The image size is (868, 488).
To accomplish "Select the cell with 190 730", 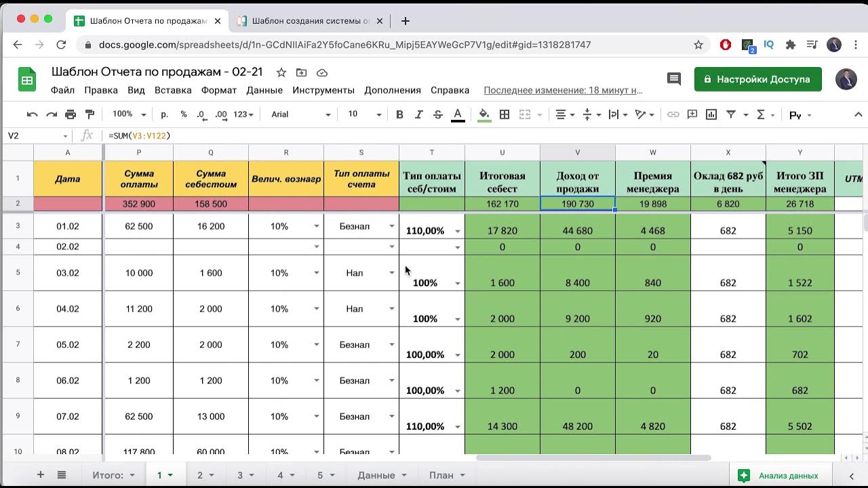I will [x=578, y=203].
